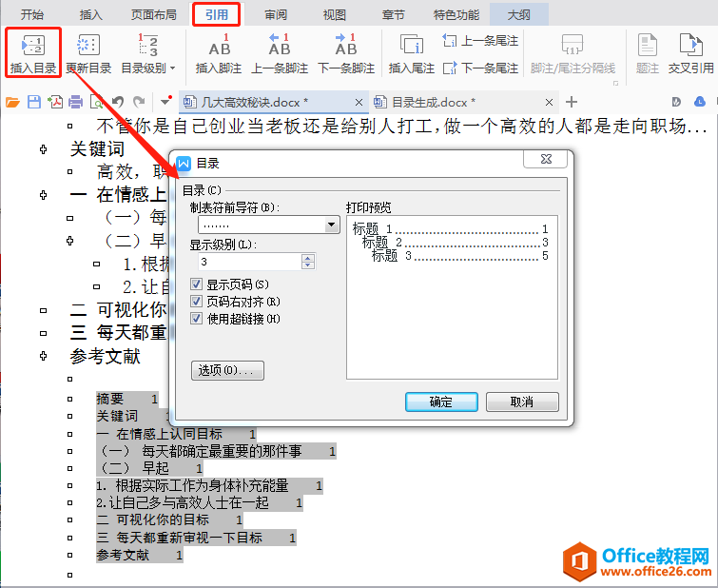718x588 pixels.
Task: Expand the 参考文献 outline heading
Action: coord(44,356)
